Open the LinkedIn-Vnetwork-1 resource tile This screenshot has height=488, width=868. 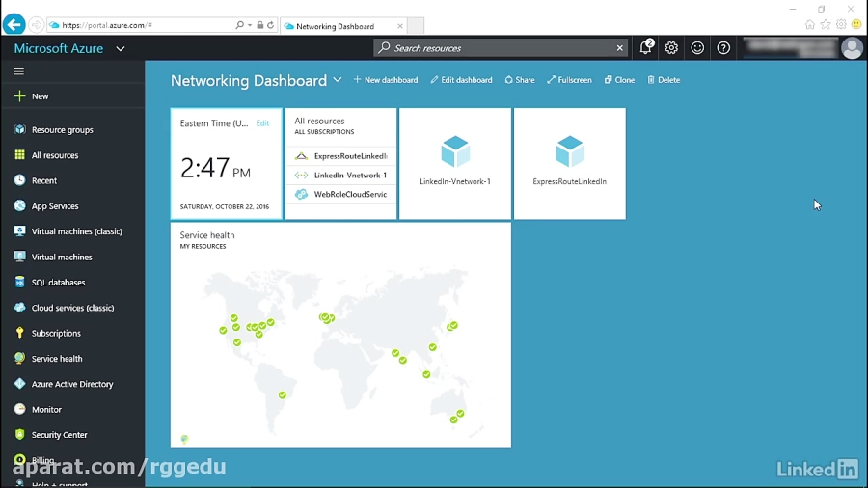coord(455,163)
